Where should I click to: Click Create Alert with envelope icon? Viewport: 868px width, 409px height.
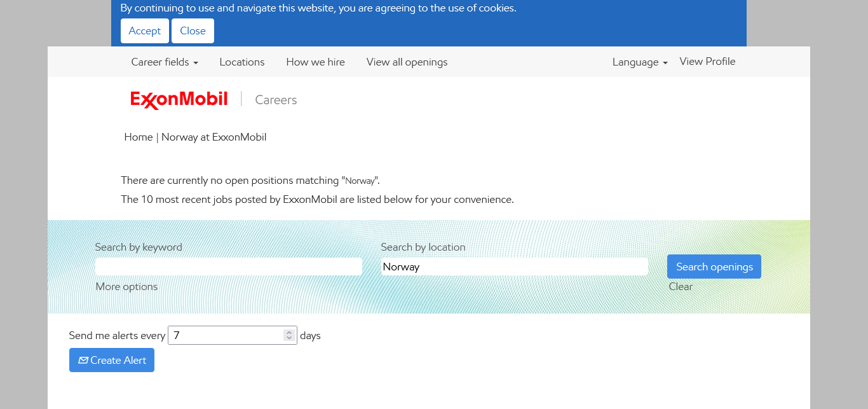tap(112, 360)
